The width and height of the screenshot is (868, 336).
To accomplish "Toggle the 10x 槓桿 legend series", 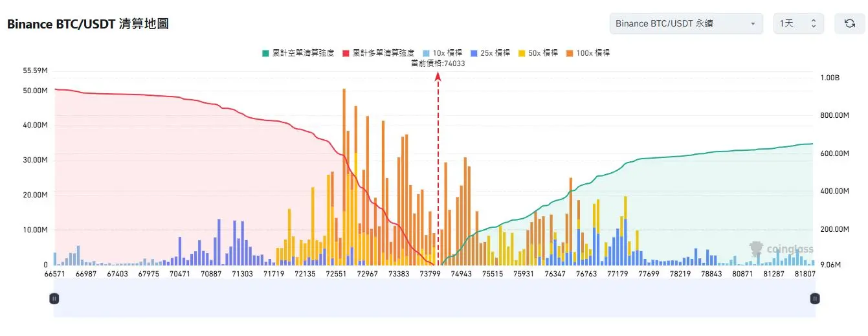I will click(x=442, y=53).
